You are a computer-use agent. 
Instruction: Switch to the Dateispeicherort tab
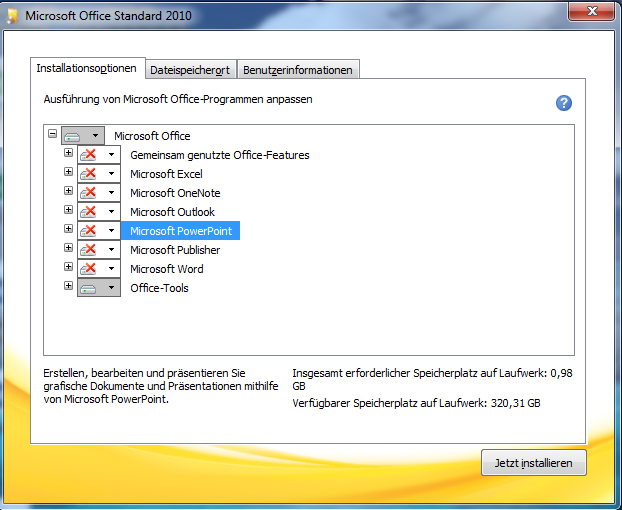pos(189,70)
